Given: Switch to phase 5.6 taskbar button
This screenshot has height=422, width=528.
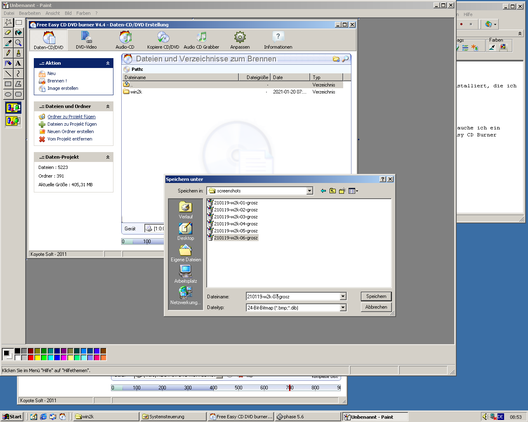Looking at the screenshot, I should pyautogui.click(x=307, y=417).
